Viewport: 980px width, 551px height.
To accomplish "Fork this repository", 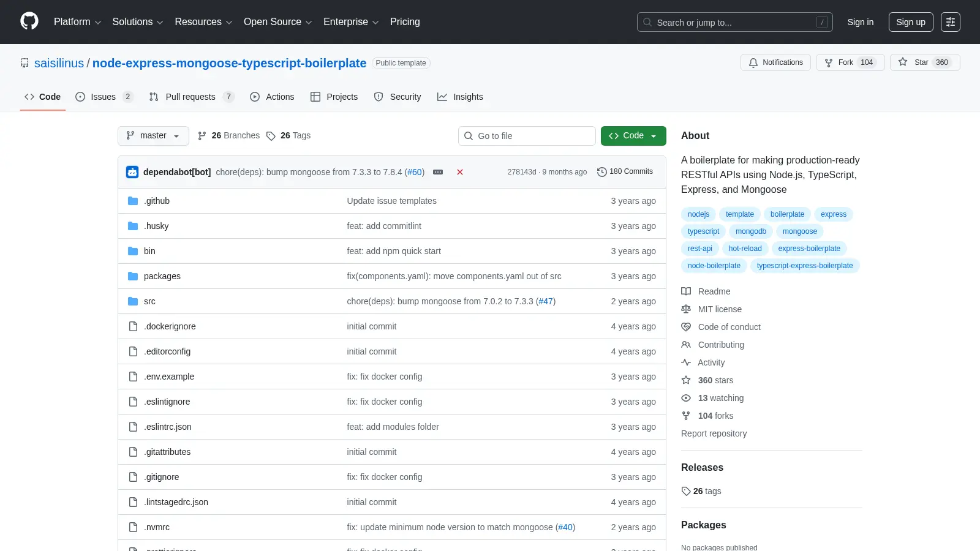I will point(850,62).
